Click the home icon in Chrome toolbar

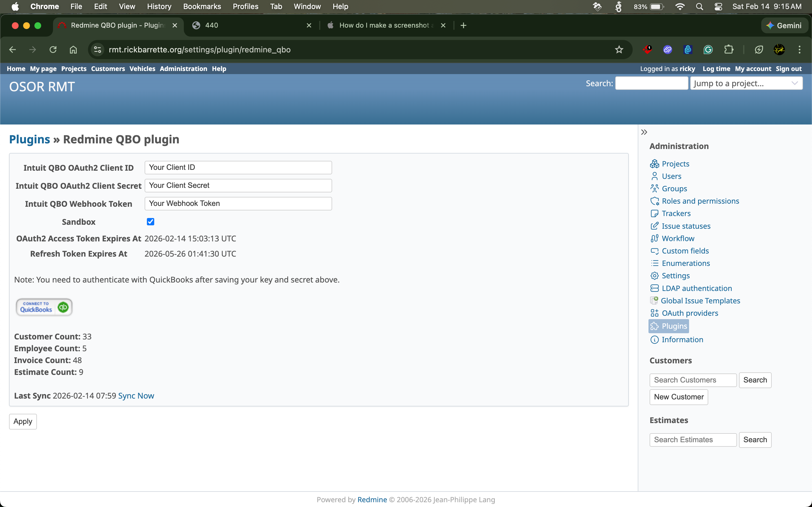[73, 50]
